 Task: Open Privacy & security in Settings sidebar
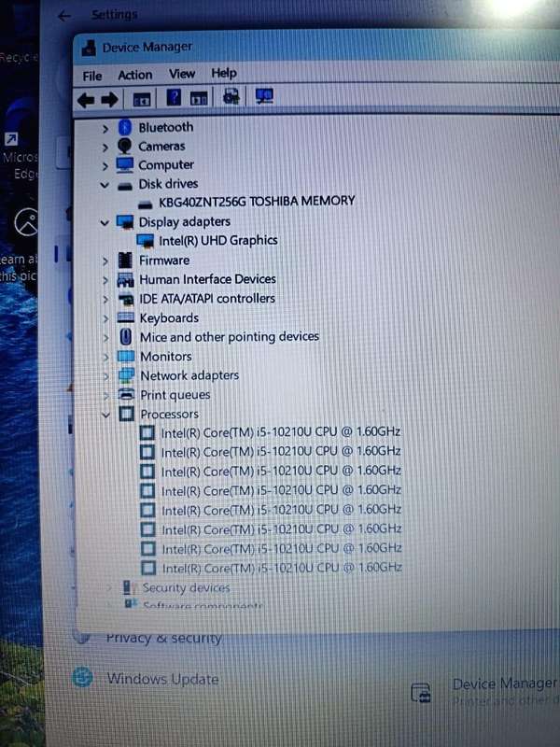click(x=164, y=639)
